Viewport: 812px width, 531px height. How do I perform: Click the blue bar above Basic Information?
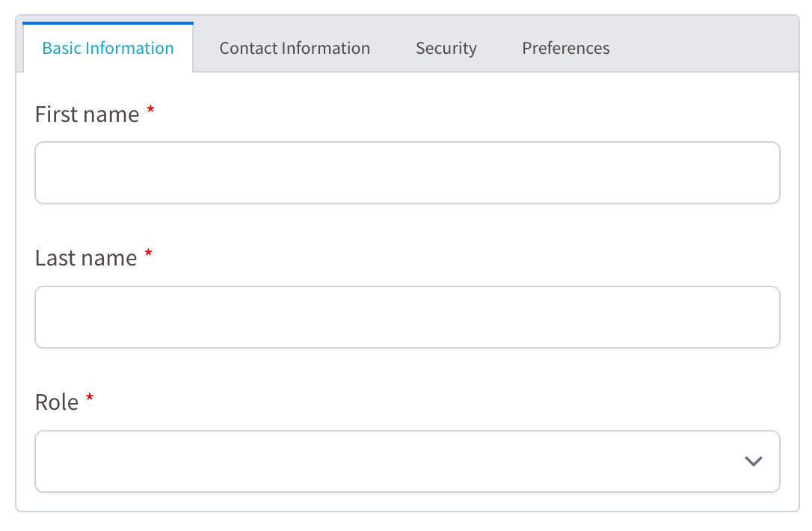click(x=108, y=22)
